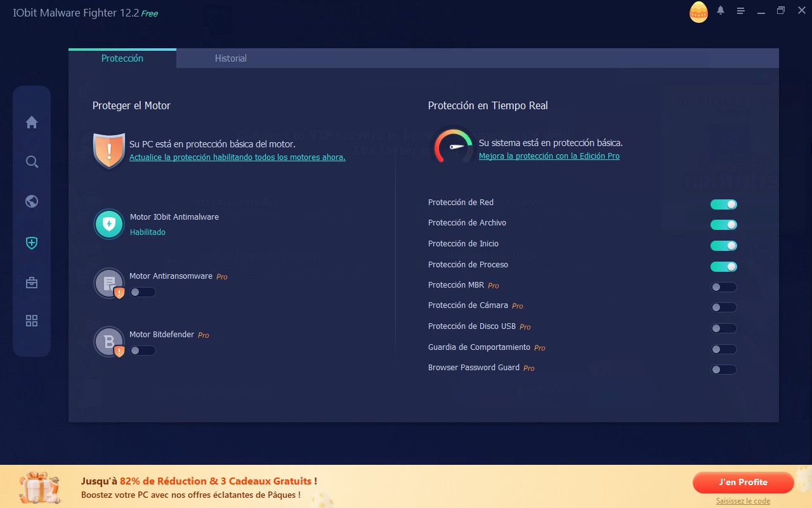Open the apps grid sidebar icon
This screenshot has height=508, width=812.
pyautogui.click(x=32, y=321)
